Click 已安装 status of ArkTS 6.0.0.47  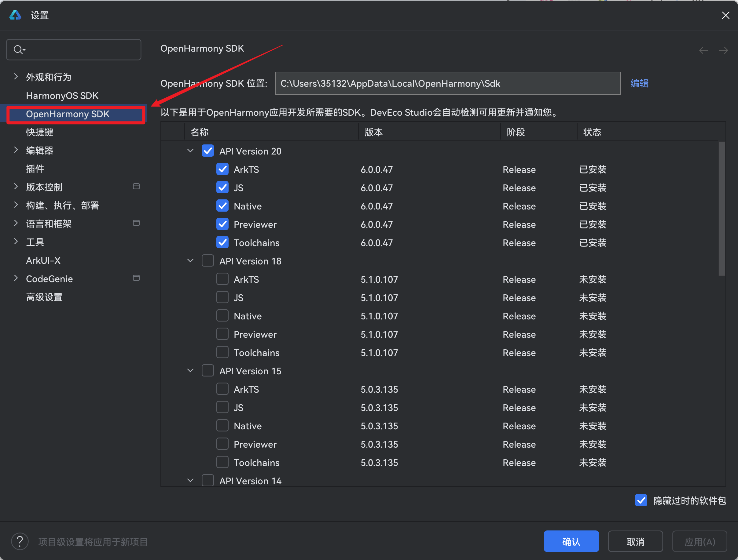[x=593, y=169]
